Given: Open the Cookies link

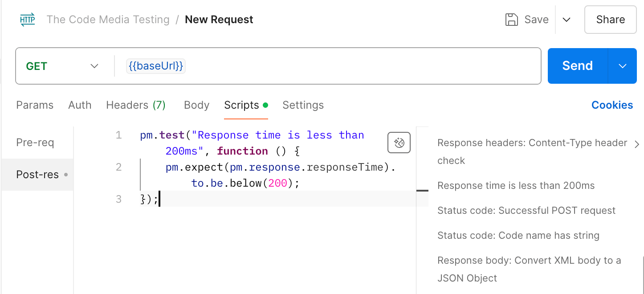Looking at the screenshot, I should tap(612, 105).
